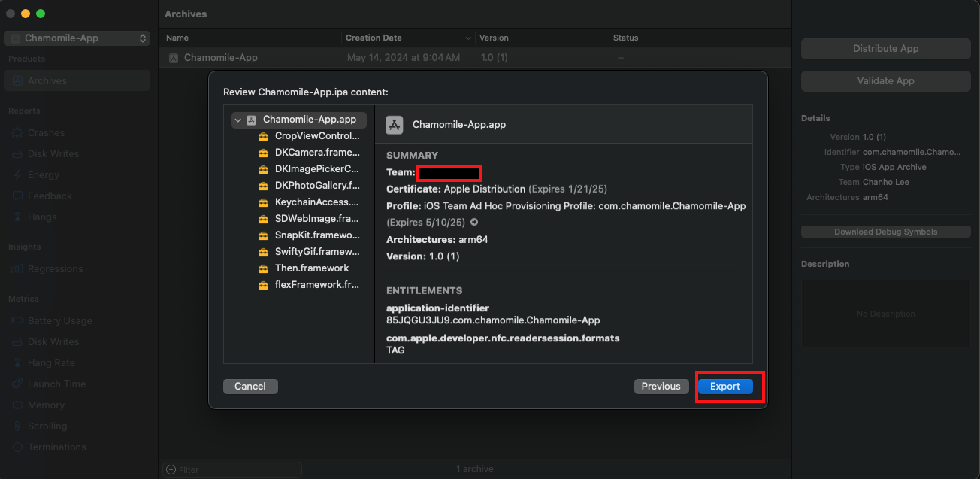Open the Chamomile-App product dropdown
This screenshot has height=479, width=980.
tap(78, 38)
